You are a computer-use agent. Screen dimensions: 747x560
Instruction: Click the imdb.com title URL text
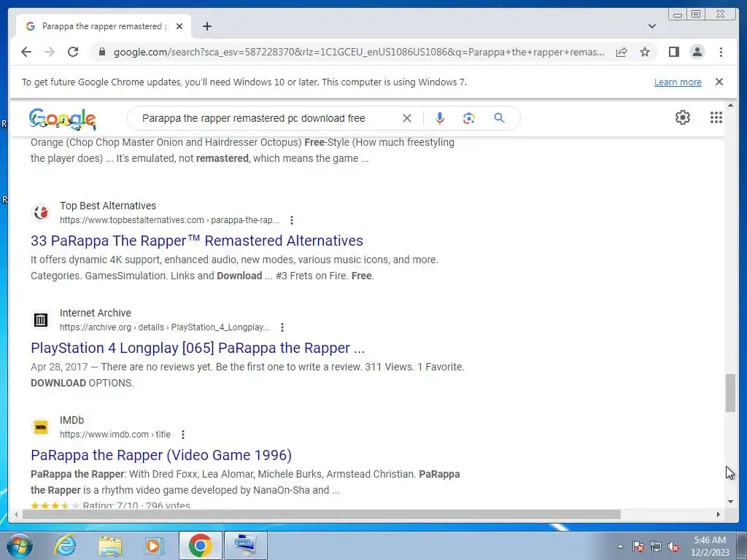(x=115, y=435)
